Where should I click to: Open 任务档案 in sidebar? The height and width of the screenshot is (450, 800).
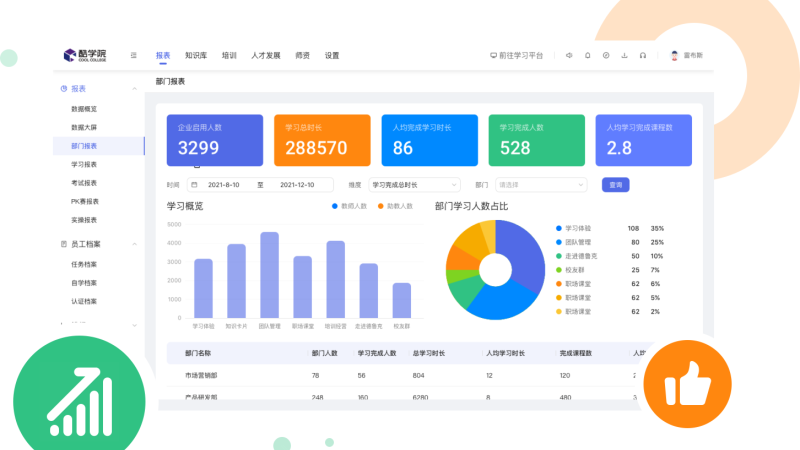[84, 264]
